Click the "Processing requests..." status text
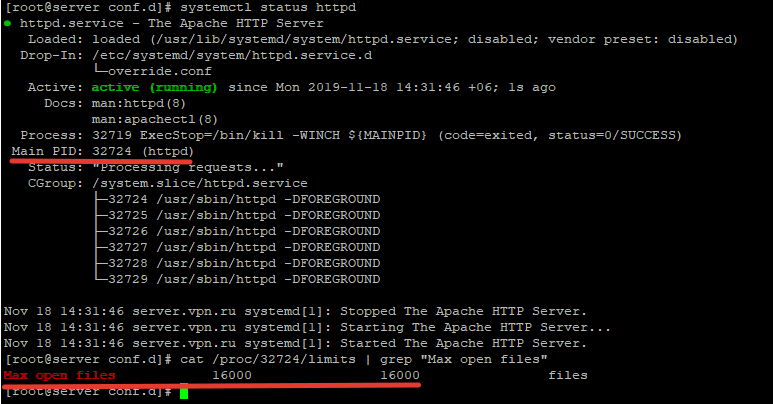Screen dimensions: 773x404 [x=190, y=167]
